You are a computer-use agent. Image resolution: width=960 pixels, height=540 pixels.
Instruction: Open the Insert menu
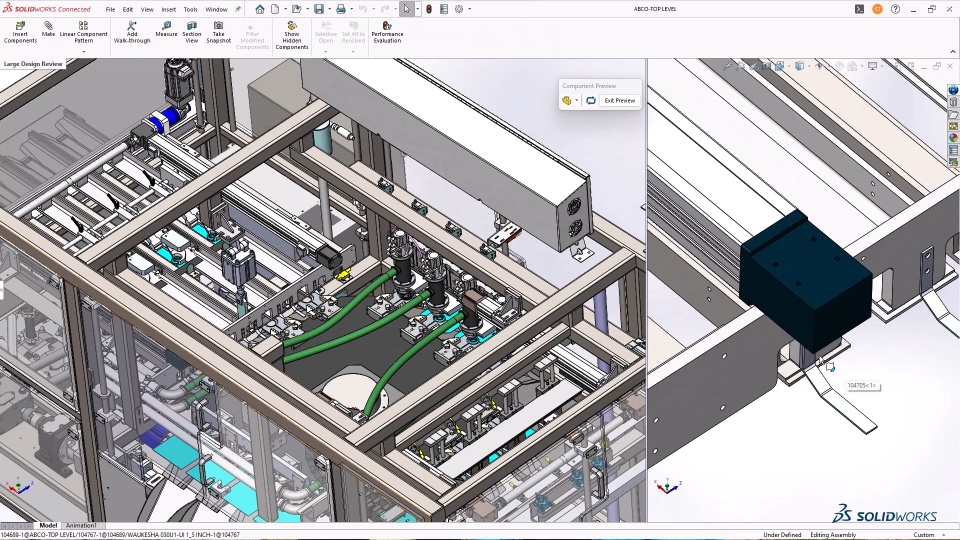click(169, 9)
